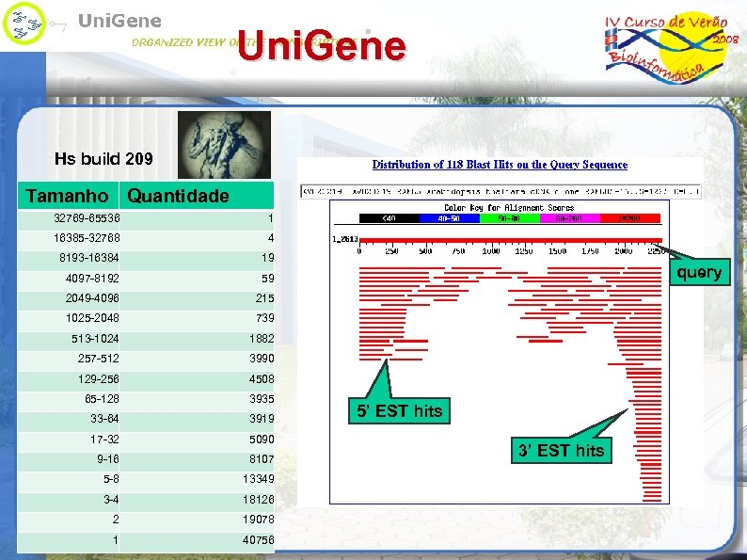747x560 pixels.
Task: Select the magenta 80-200 score color key
Action: pyautogui.click(x=570, y=218)
